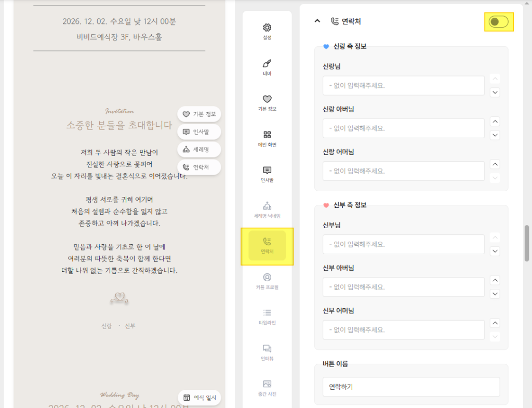This screenshot has height=408, width=532.
Task: Click the pink heart next to 신부 측 정보
Action: pyautogui.click(x=326, y=205)
